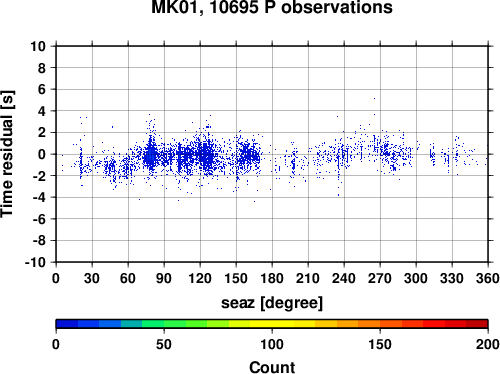Click the -10 tick label on y-axis

[x=35, y=263]
